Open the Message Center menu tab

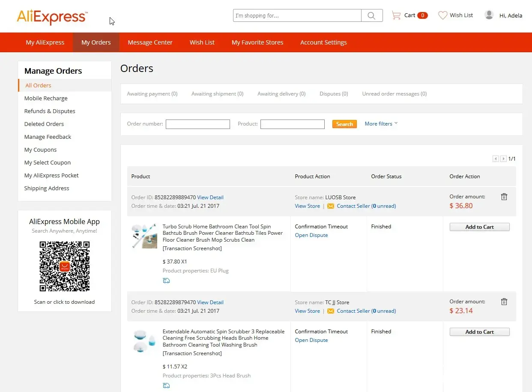coord(150,42)
